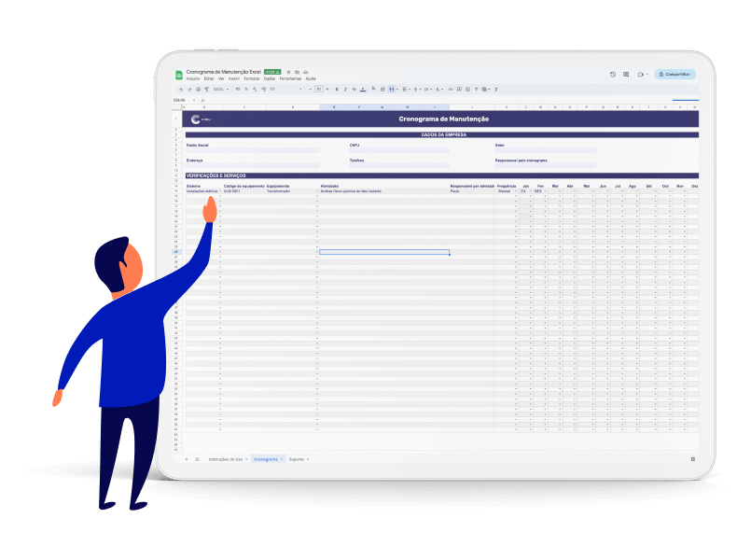Switch to Instruções de Uso sheet tab

226,459
